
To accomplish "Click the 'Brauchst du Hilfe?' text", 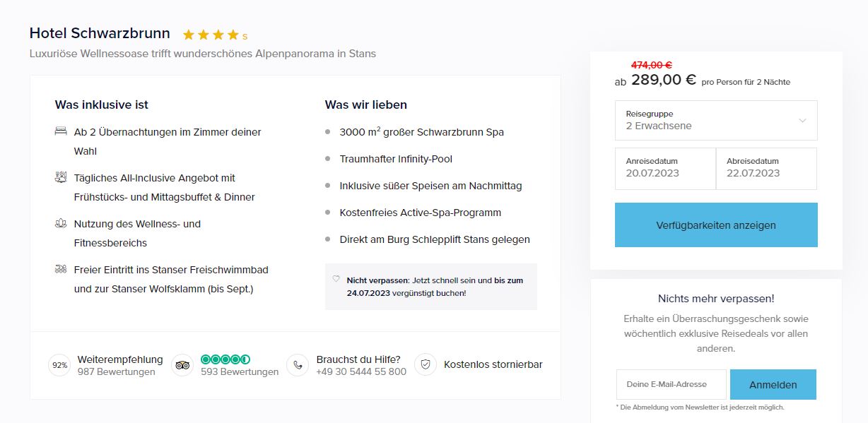I will click(x=358, y=359).
